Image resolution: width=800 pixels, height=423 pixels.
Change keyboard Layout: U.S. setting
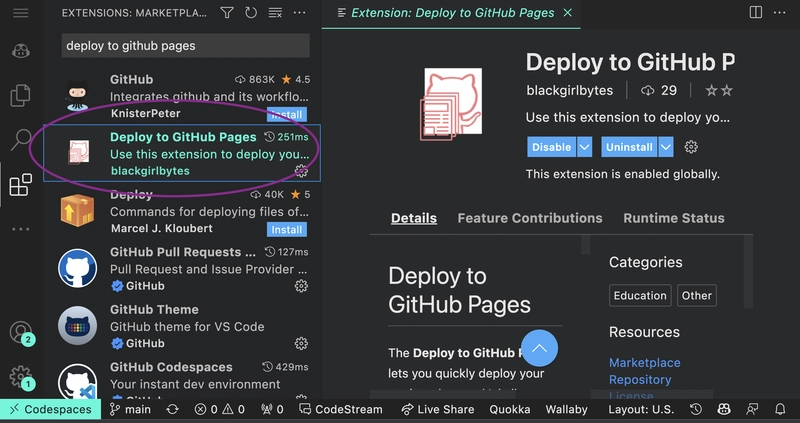tap(641, 409)
